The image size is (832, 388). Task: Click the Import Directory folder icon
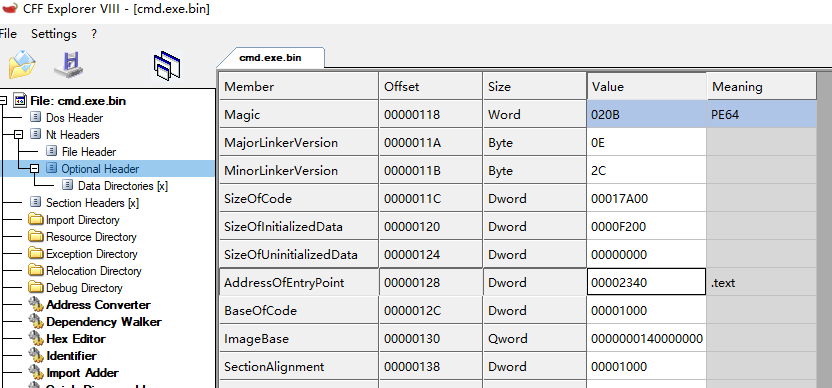coord(36,220)
